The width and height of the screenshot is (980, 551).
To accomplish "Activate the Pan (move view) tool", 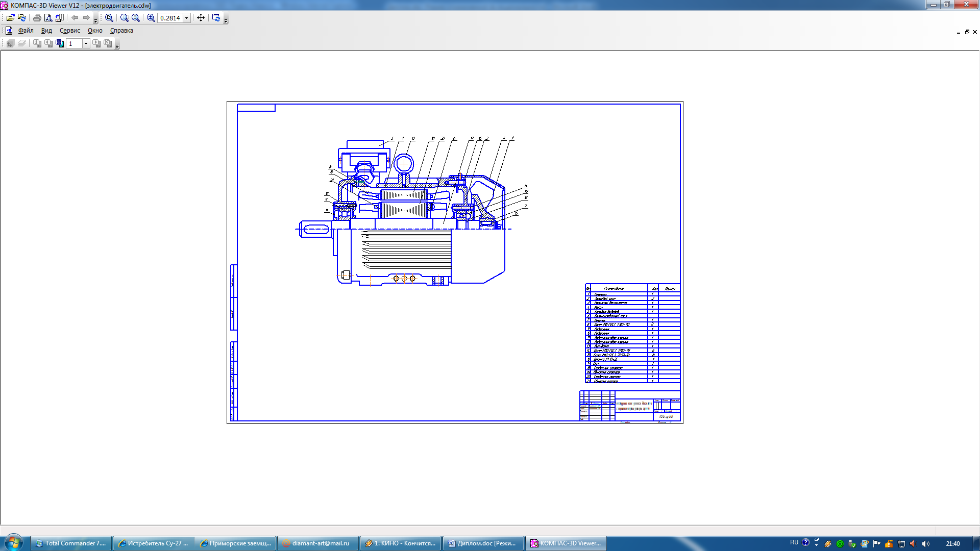I will pyautogui.click(x=201, y=18).
